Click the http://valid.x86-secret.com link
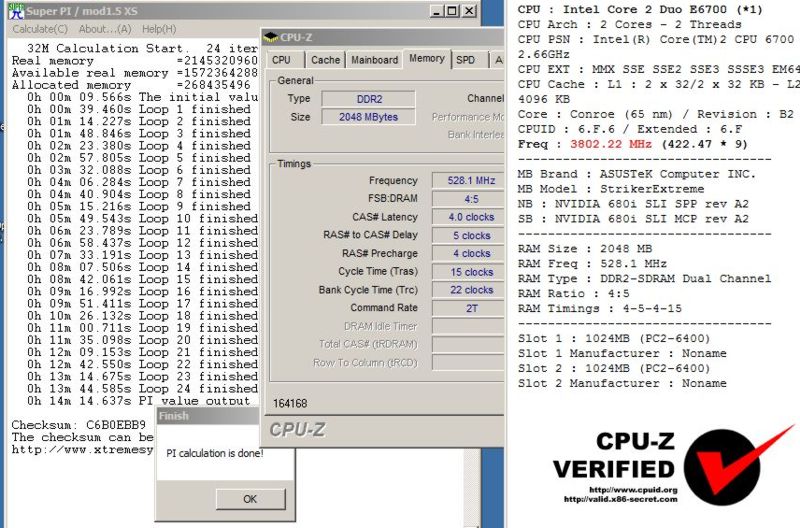The width and height of the screenshot is (800, 528). click(620, 499)
